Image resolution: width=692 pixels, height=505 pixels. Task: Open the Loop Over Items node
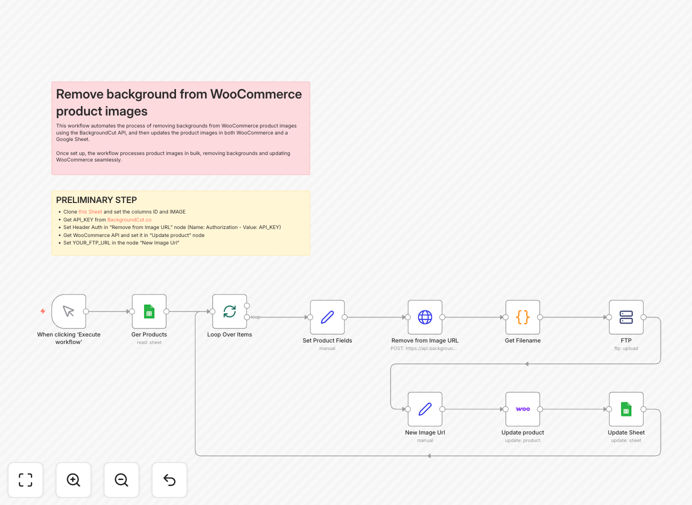(x=229, y=311)
